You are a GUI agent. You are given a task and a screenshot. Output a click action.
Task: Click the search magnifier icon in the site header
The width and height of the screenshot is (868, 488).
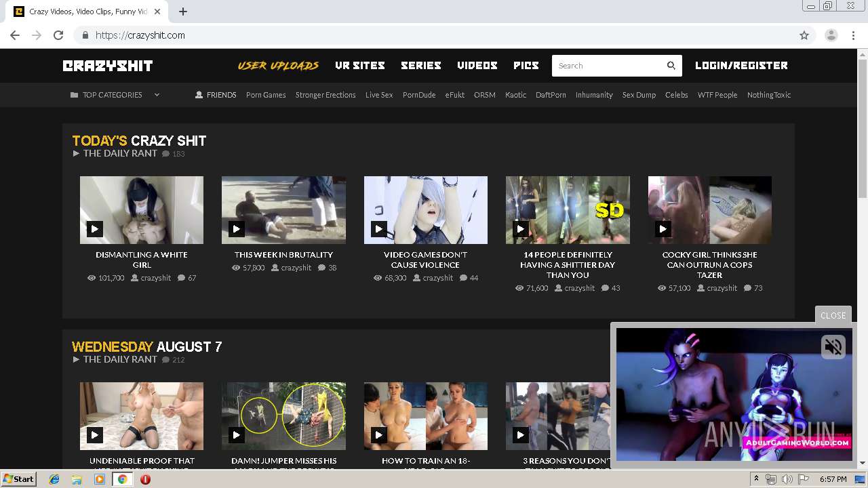(x=671, y=66)
